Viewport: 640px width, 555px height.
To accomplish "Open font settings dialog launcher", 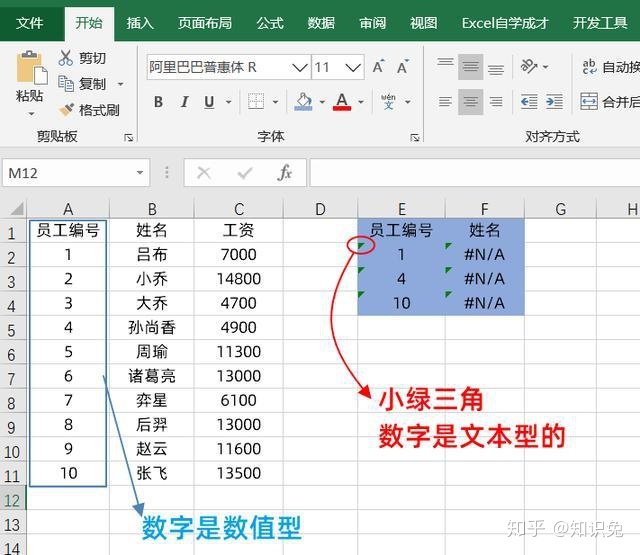I will tap(415, 138).
